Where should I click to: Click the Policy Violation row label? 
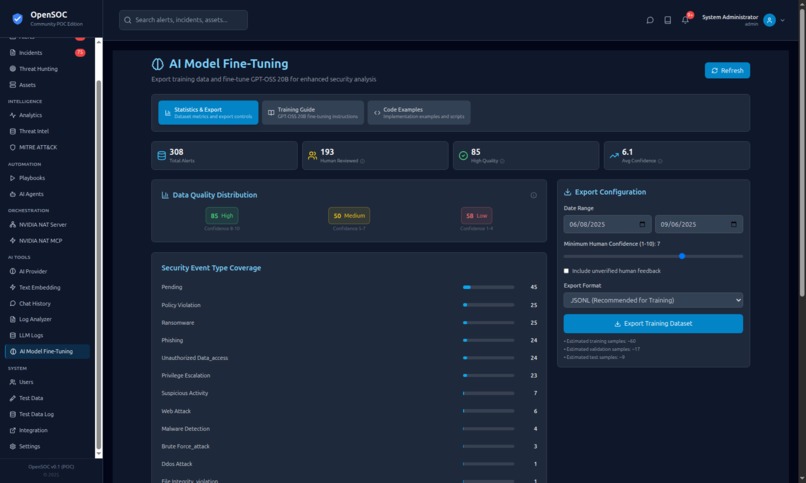click(x=181, y=305)
